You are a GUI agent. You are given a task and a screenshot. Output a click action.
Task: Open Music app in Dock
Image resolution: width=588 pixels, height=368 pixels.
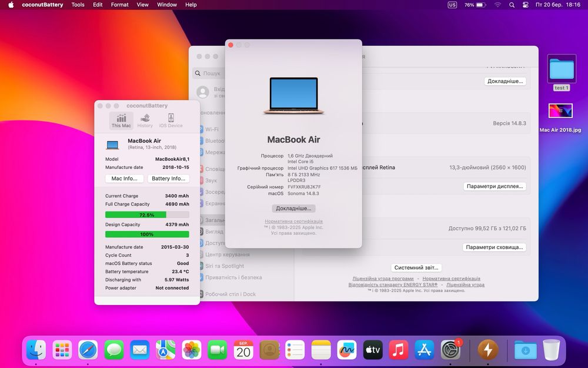pos(399,350)
